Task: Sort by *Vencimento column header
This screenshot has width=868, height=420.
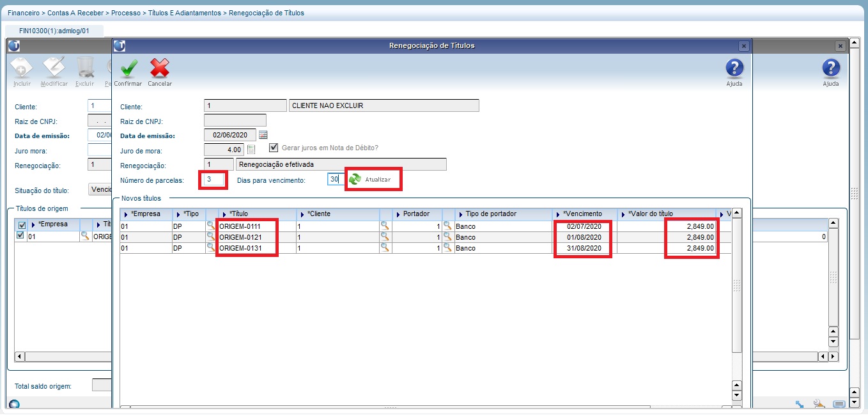Action: click(584, 214)
